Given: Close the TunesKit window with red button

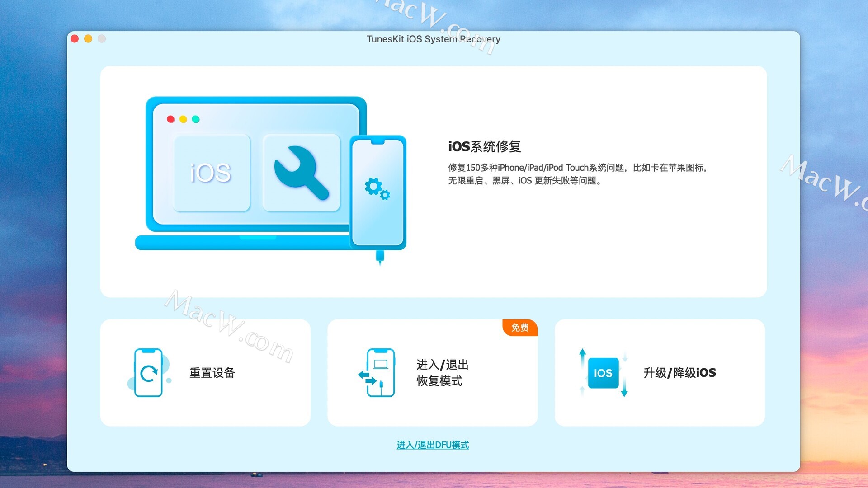Looking at the screenshot, I should point(75,39).
